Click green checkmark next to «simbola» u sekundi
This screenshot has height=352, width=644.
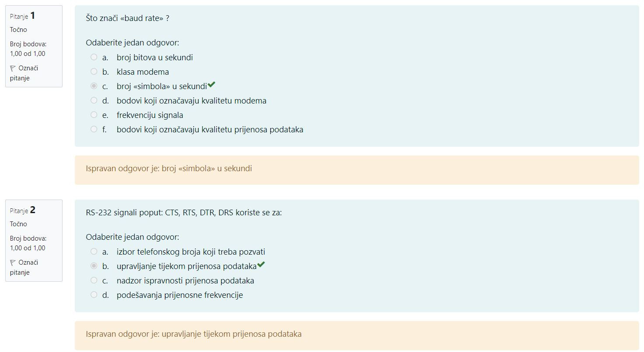tap(212, 85)
